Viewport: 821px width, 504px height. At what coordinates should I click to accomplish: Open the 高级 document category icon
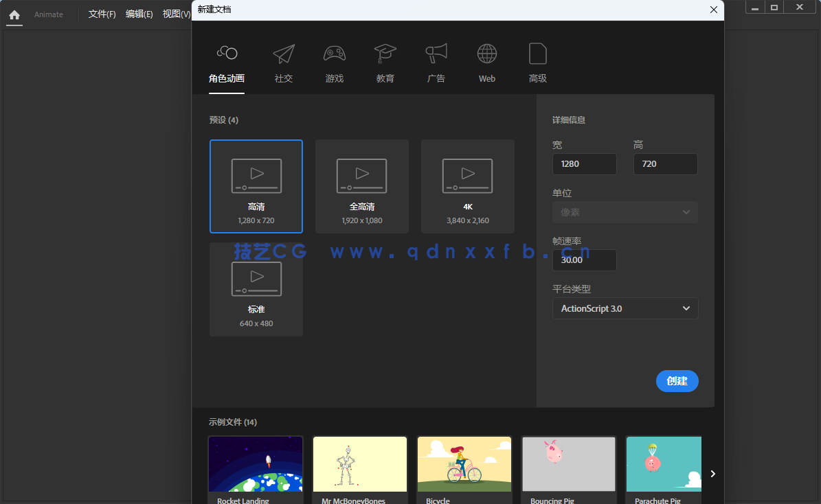538,53
